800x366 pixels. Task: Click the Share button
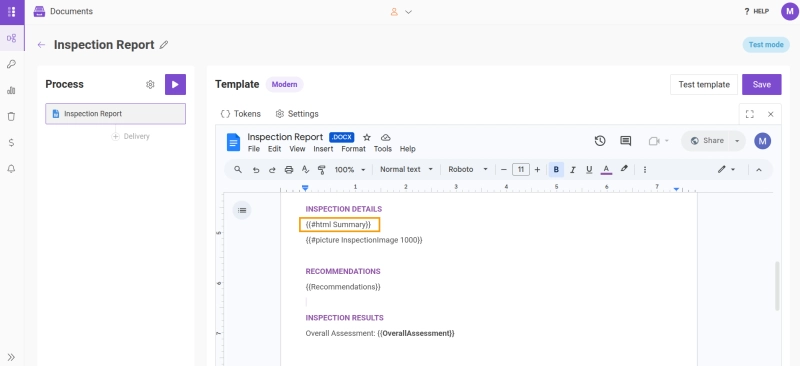tap(706, 141)
